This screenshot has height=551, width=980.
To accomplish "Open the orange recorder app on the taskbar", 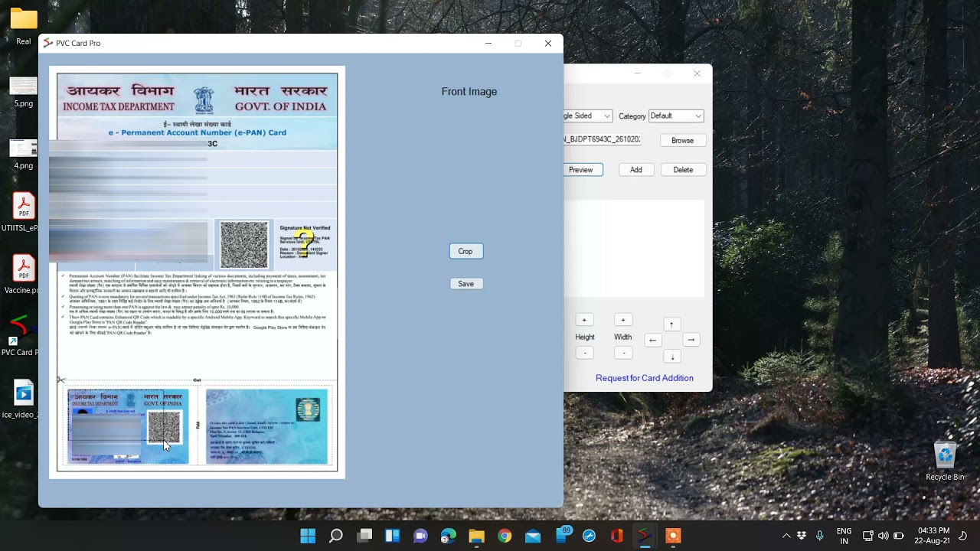I will [673, 536].
